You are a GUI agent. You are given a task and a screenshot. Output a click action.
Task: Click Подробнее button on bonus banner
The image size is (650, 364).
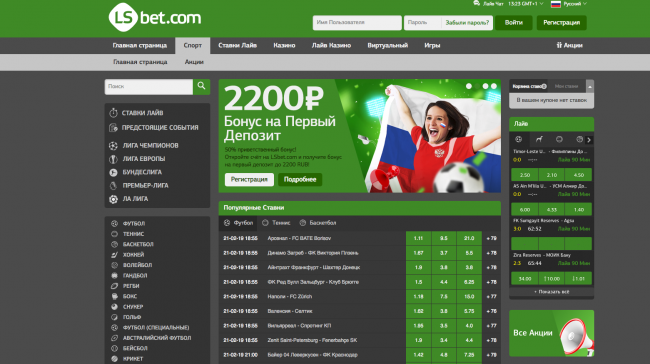point(300,180)
